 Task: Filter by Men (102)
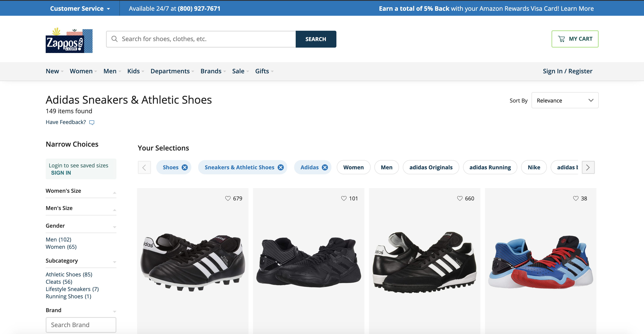pos(59,240)
